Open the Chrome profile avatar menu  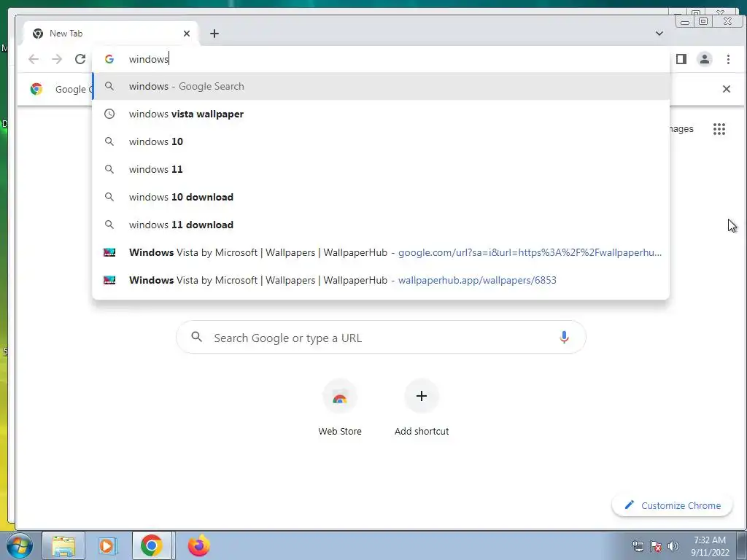[x=705, y=59]
